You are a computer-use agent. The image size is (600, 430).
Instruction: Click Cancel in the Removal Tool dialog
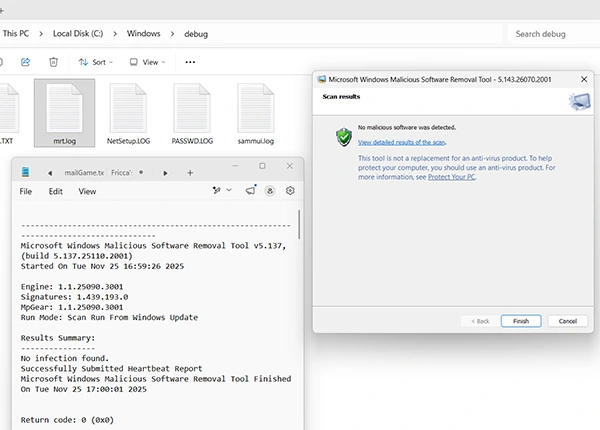567,321
